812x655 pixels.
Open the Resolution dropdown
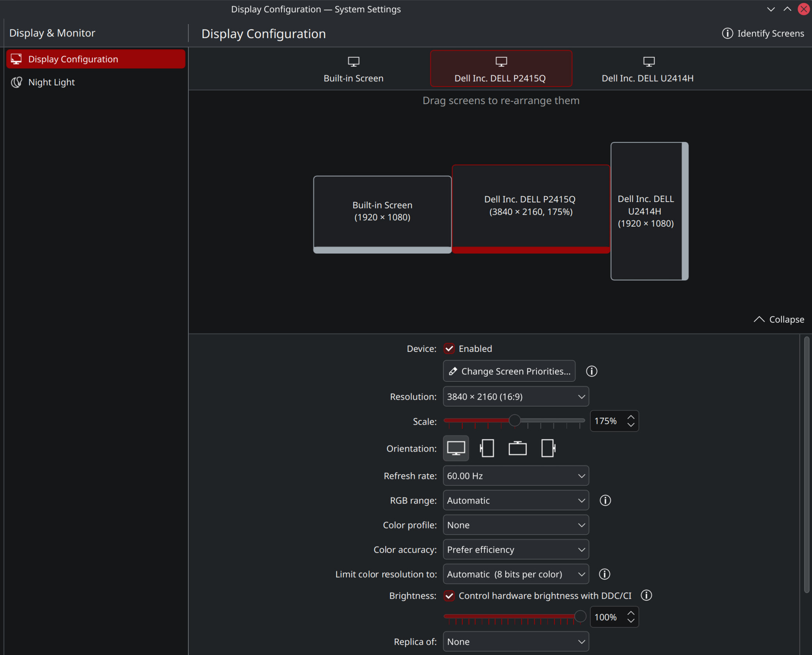point(516,397)
